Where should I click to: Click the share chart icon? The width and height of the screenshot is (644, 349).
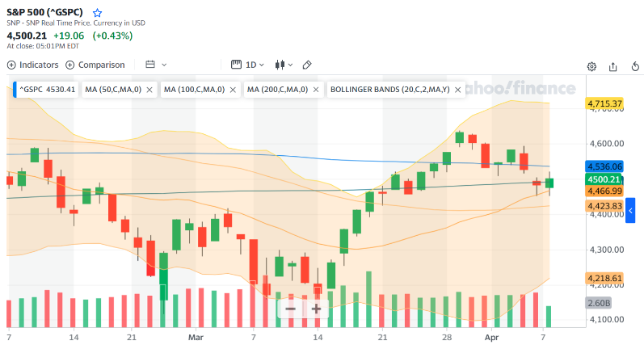point(612,66)
